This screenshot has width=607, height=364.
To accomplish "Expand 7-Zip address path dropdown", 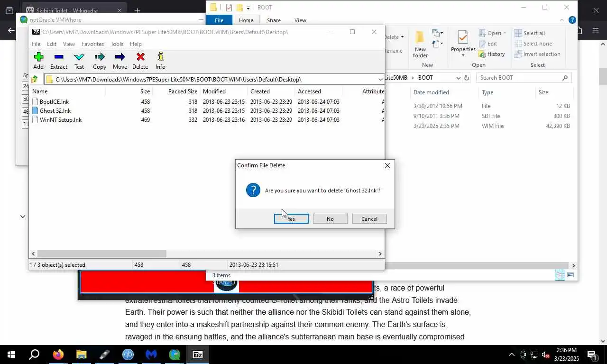I will 380,80.
